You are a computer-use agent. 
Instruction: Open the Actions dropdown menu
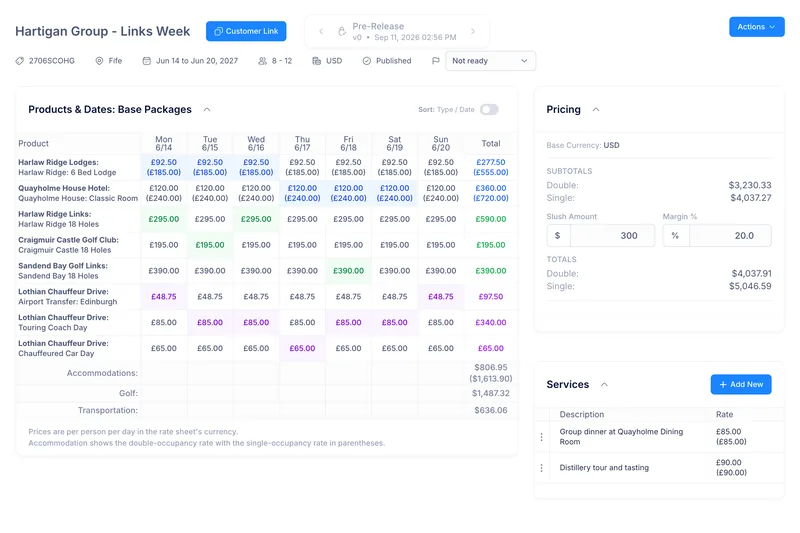[x=757, y=27]
